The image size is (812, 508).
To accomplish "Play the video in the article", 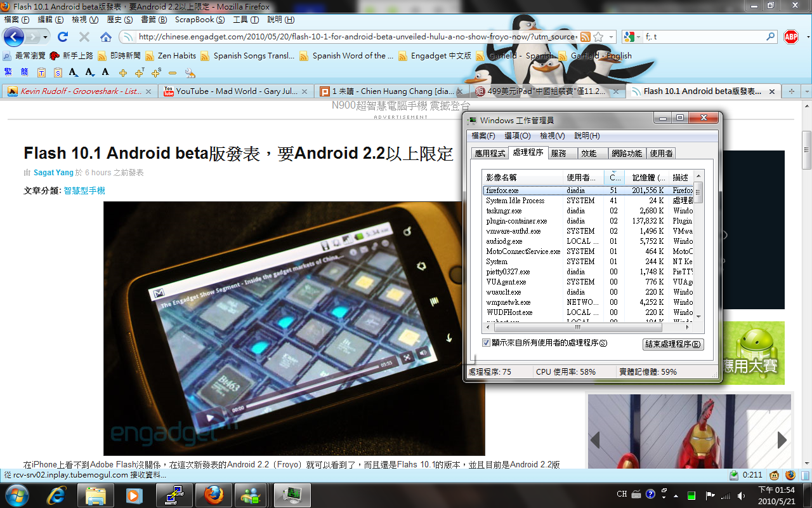I will click(210, 418).
